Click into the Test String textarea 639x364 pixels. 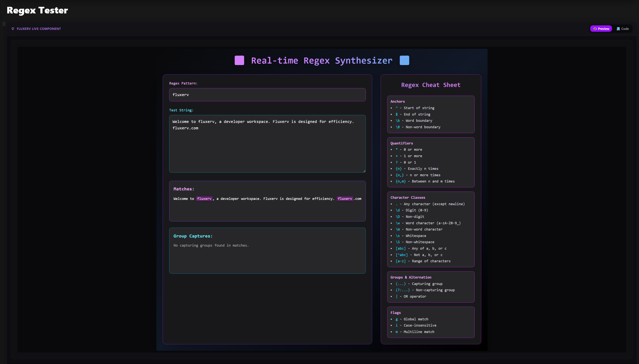[x=267, y=144]
